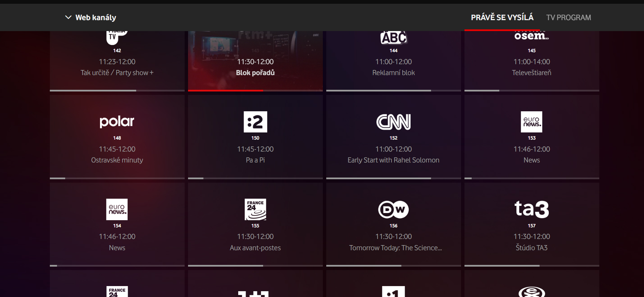The height and width of the screenshot is (297, 644).
Task: Open Early Start with Rahel Solomon
Action: [393, 160]
